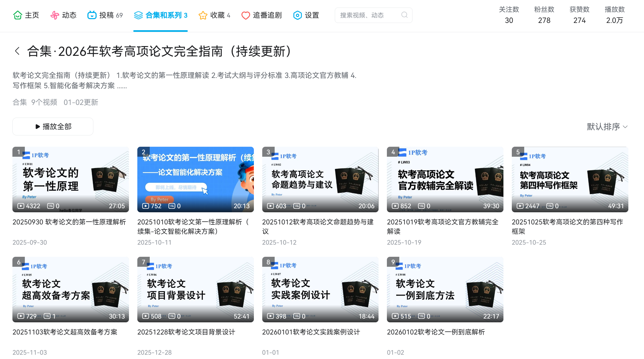644x359 pixels.
Task: Click the 关注数 30 counter
Action: (509, 15)
